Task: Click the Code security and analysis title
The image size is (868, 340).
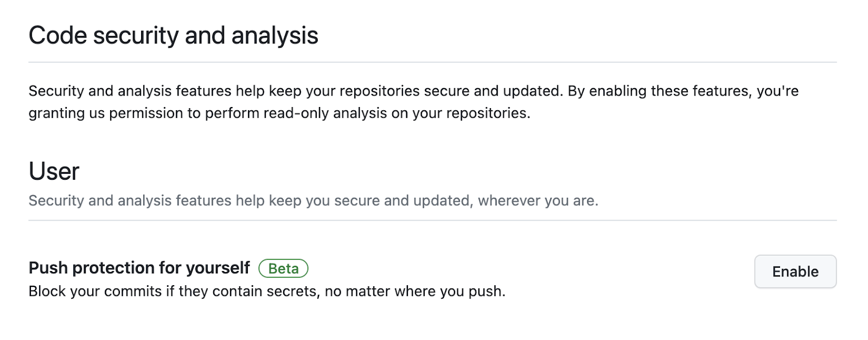Action: 174,35
